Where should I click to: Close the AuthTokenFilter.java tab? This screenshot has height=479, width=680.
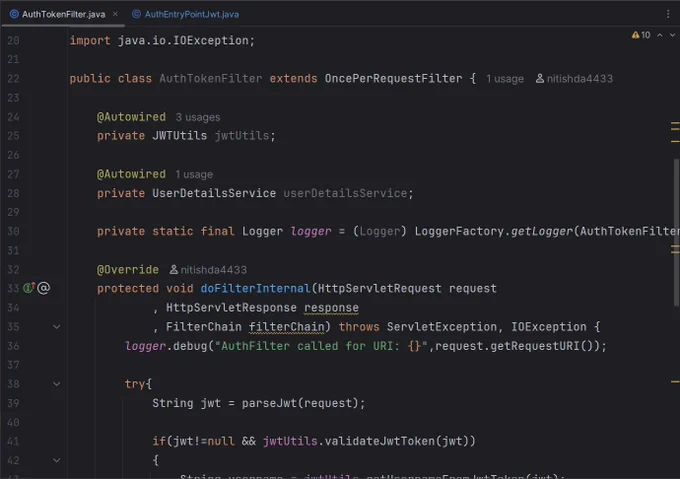click(115, 14)
